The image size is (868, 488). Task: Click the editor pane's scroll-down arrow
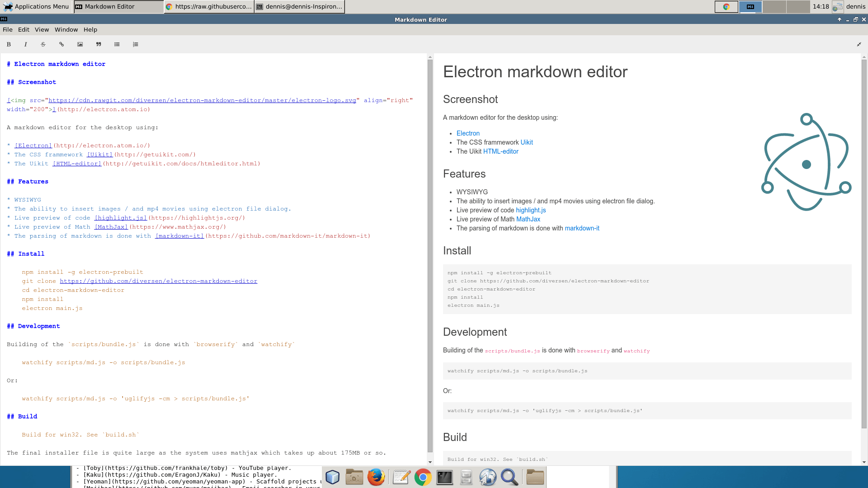point(430,462)
